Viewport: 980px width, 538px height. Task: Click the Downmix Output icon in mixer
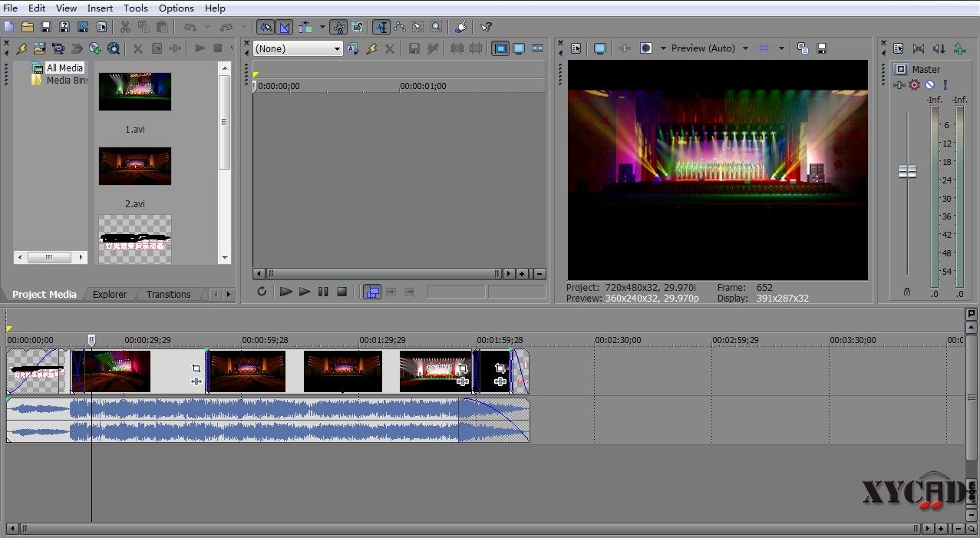918,48
